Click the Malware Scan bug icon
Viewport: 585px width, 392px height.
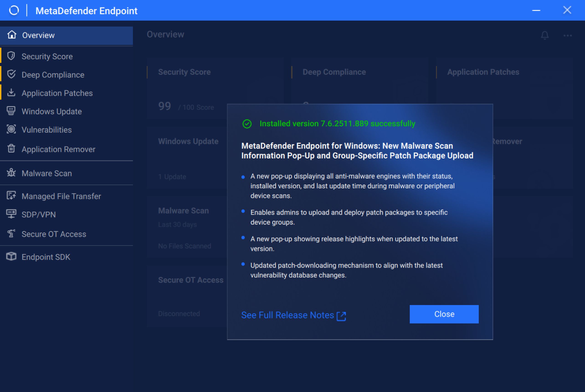(x=11, y=173)
